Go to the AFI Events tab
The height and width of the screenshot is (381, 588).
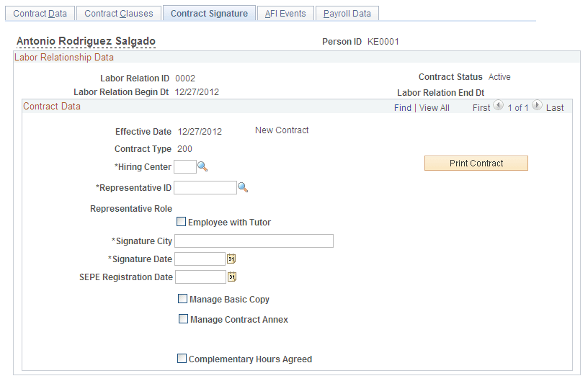(x=285, y=14)
